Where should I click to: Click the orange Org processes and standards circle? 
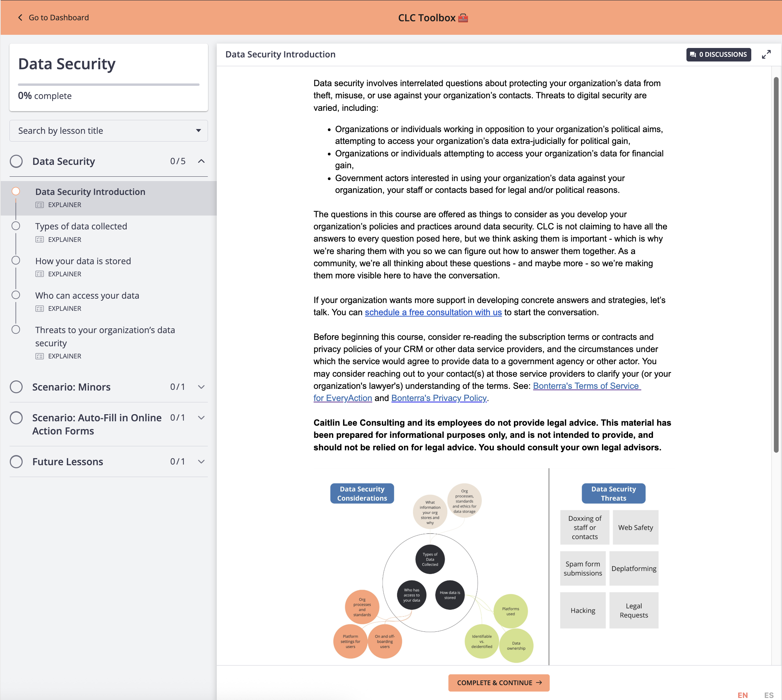tap(362, 607)
